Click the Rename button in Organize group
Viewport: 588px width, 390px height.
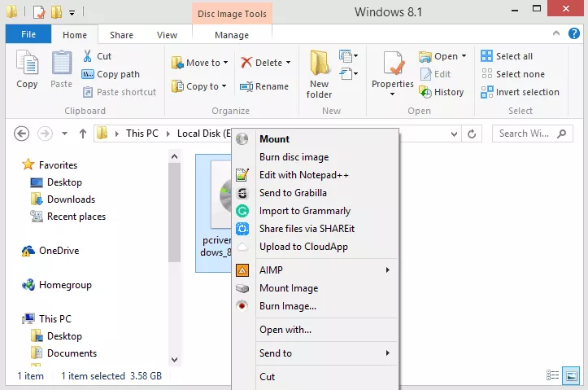click(264, 86)
